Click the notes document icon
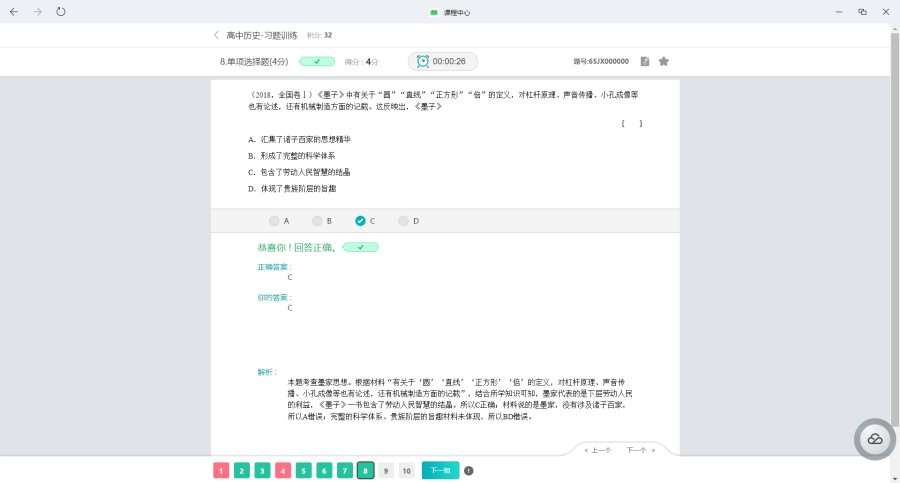The image size is (900, 483). (x=645, y=61)
